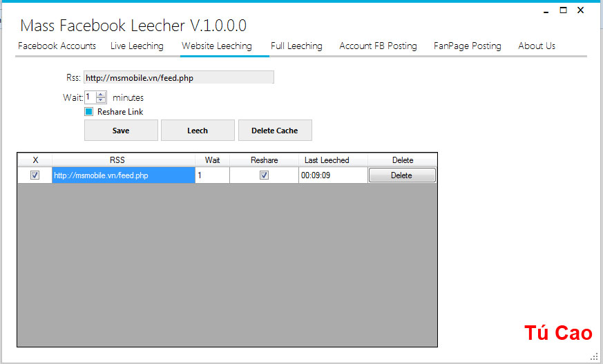Delete the msmobile.vn feed row
This screenshot has height=364, width=603.
pyautogui.click(x=402, y=175)
